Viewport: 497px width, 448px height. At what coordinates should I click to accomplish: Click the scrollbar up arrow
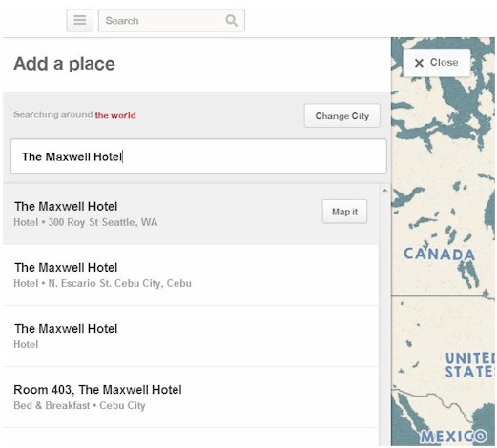pos(384,191)
